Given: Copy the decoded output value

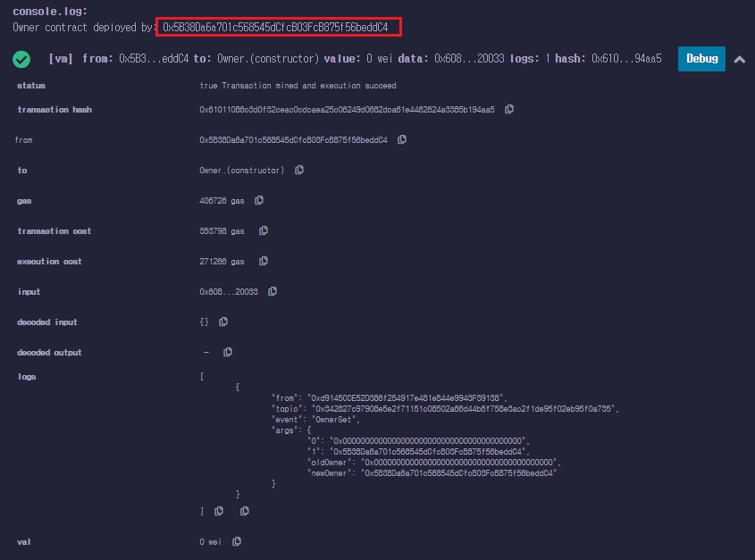Looking at the screenshot, I should click(x=229, y=352).
